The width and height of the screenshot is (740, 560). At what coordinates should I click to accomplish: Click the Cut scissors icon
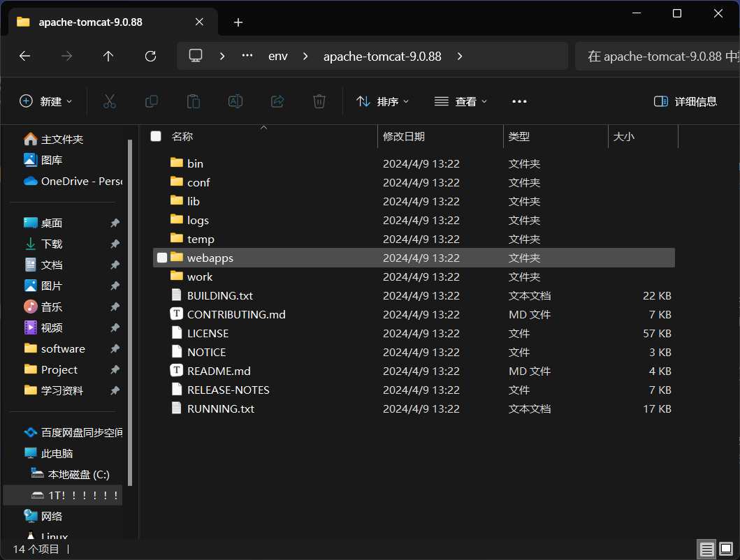(x=110, y=101)
